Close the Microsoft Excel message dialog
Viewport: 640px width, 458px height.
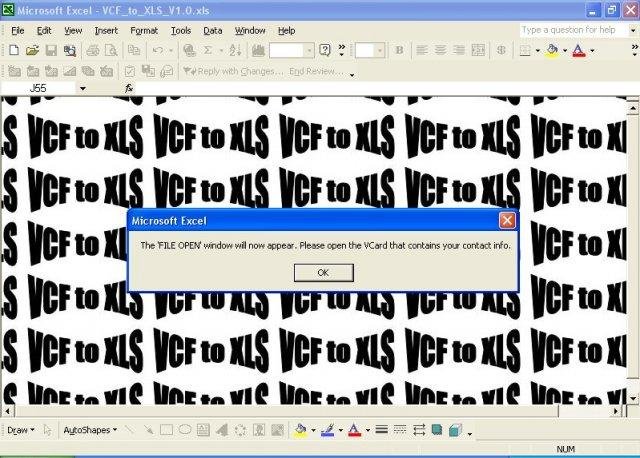pos(507,221)
